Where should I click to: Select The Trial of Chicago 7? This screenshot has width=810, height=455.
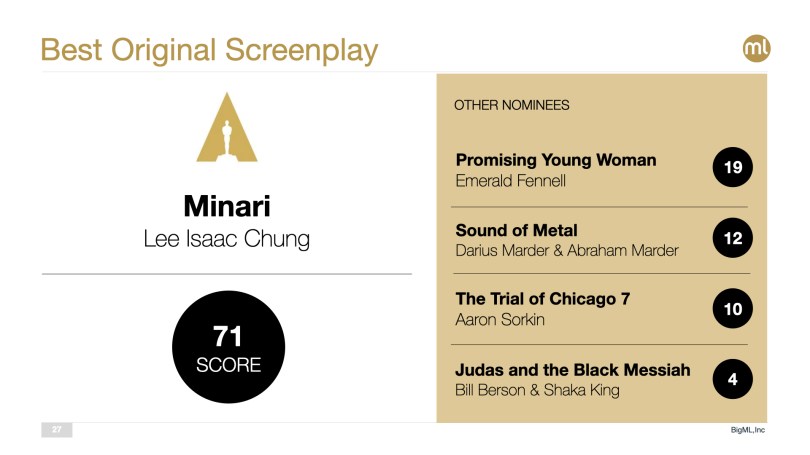click(x=542, y=299)
